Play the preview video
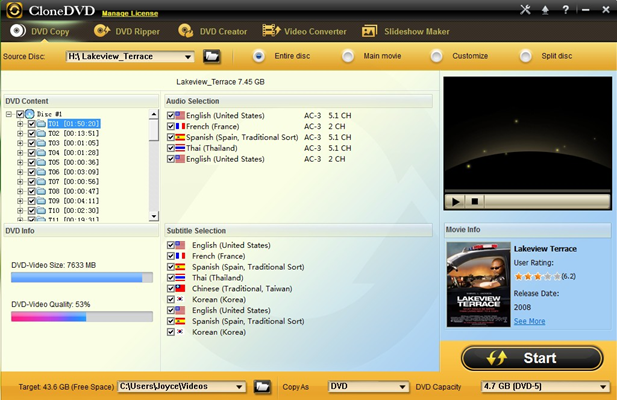Image resolution: width=617 pixels, height=400 pixels. 455,202
